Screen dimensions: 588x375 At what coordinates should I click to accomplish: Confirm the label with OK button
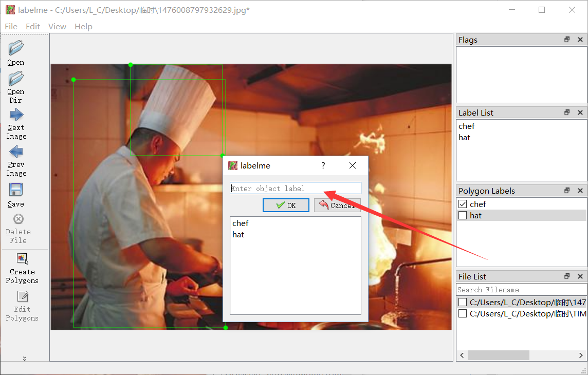click(286, 205)
